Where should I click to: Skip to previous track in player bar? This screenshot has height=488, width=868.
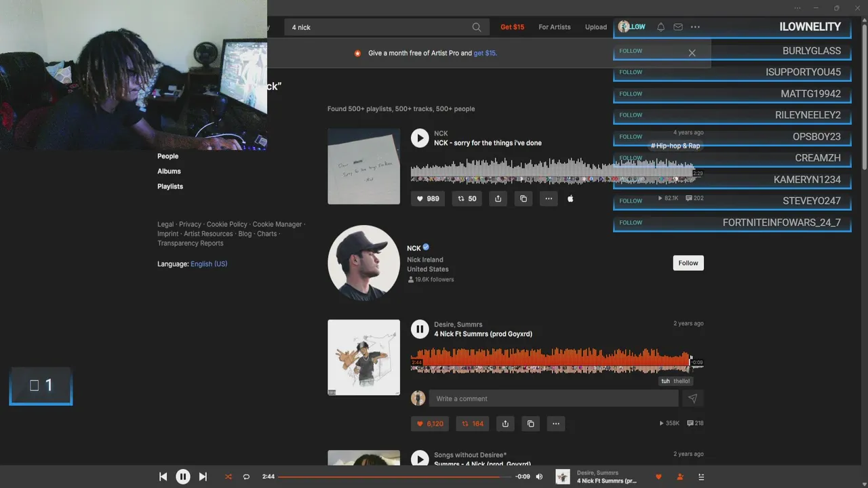pos(163,476)
